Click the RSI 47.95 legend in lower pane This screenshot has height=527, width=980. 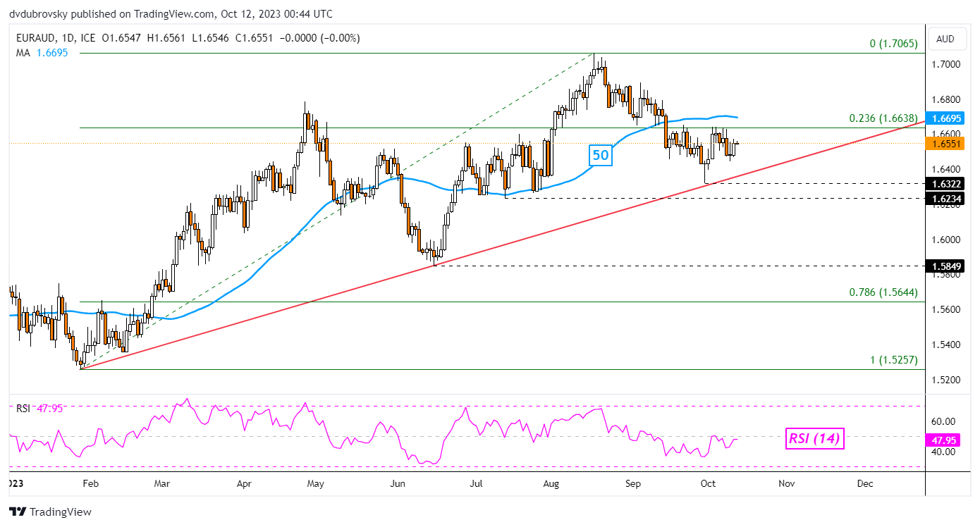[39, 409]
